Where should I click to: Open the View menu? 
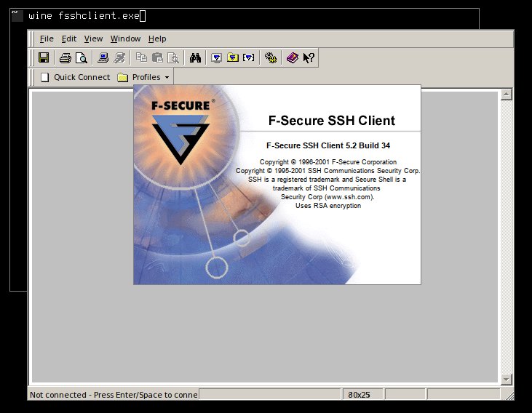click(93, 39)
